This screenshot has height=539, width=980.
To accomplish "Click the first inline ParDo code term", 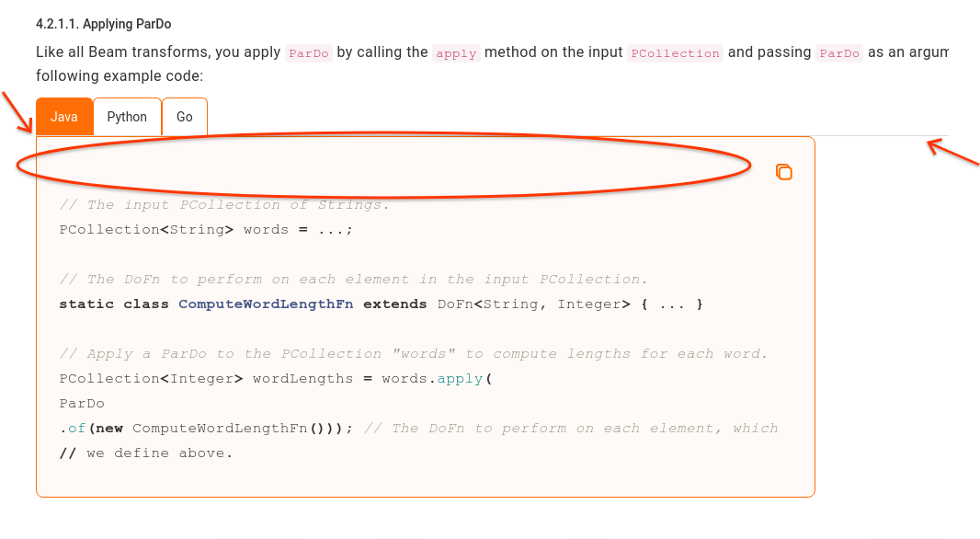I will point(309,53).
